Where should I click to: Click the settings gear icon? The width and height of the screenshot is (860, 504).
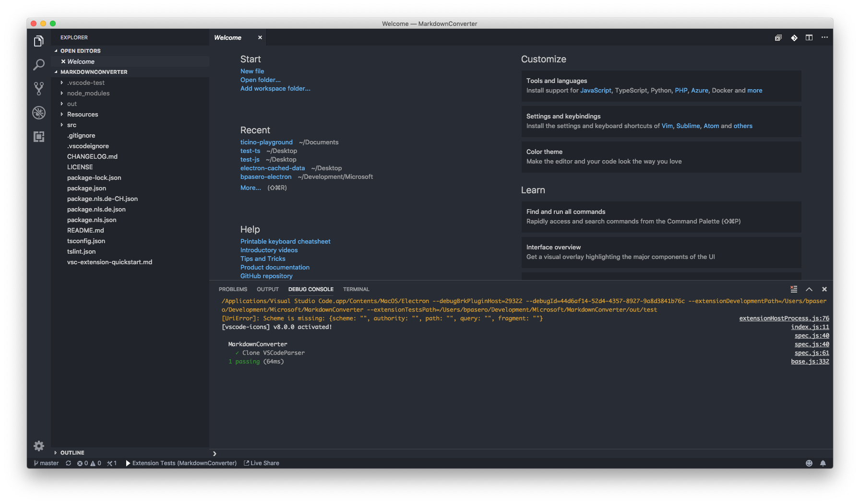(x=39, y=446)
